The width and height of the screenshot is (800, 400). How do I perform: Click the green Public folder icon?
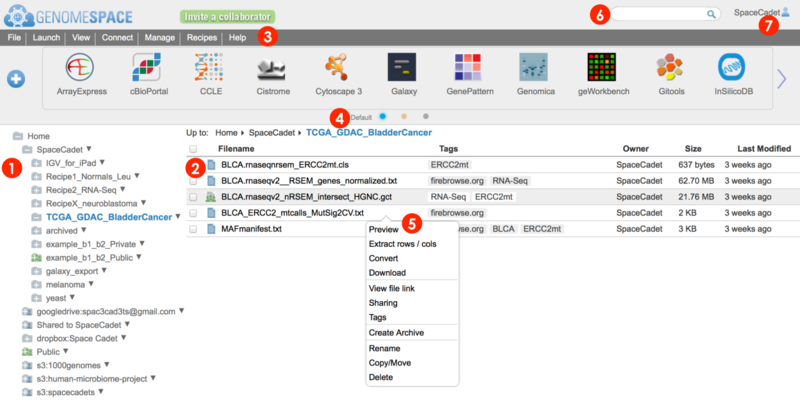(27, 352)
